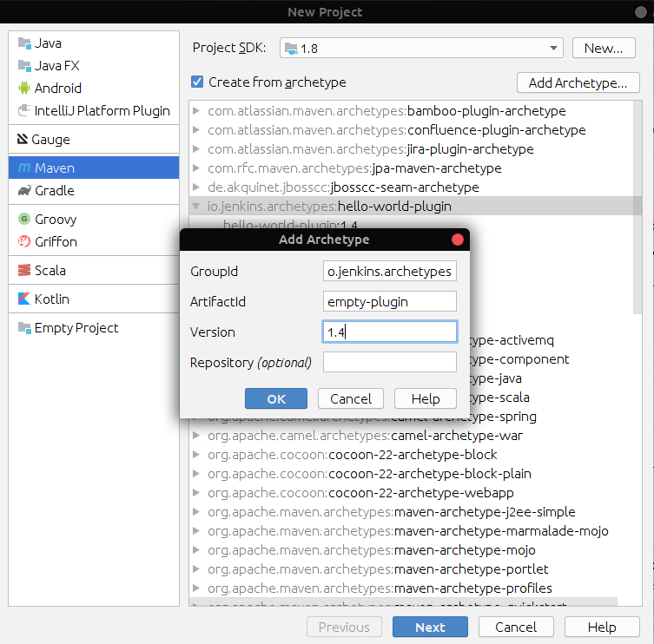Click Add Archetype... button
This screenshot has width=654, height=644.
tap(578, 82)
